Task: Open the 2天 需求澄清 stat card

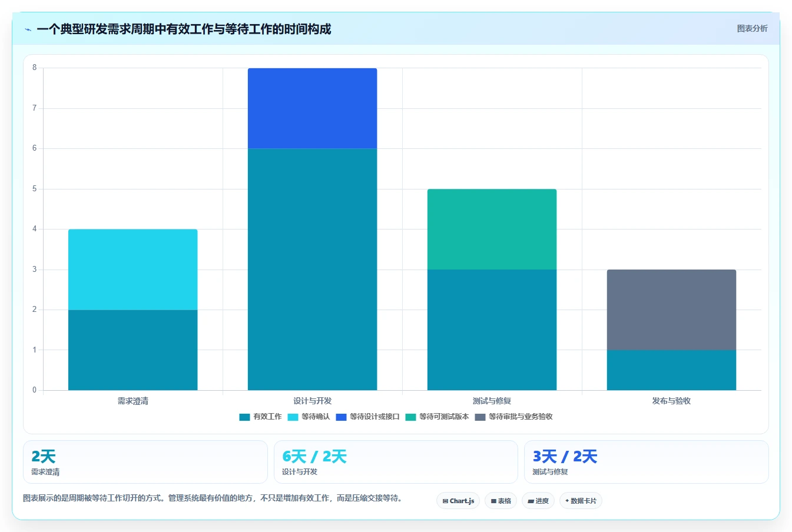Action: point(145,462)
